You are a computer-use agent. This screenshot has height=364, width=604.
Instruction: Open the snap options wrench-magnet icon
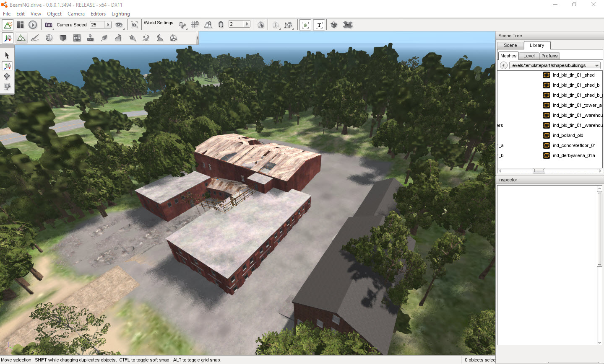(182, 25)
